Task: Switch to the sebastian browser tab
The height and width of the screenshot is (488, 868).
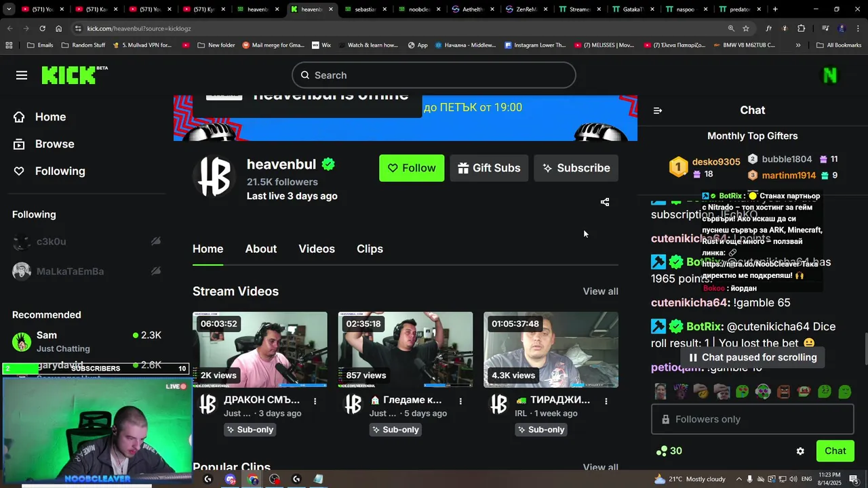Action: [x=366, y=9]
